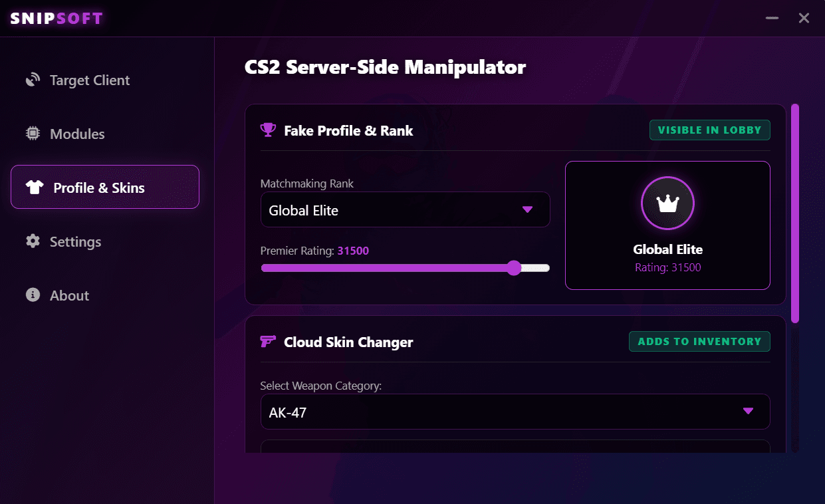Screen dimensions: 825x504
Task: Expand the weapon category dropdown showing AK-47
Action: (x=515, y=412)
